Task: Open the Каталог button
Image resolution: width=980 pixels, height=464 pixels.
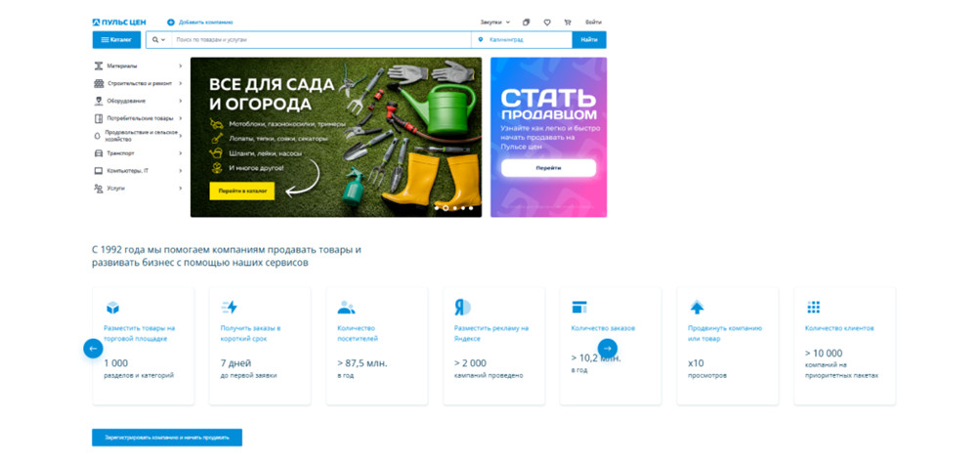Action: [116, 40]
